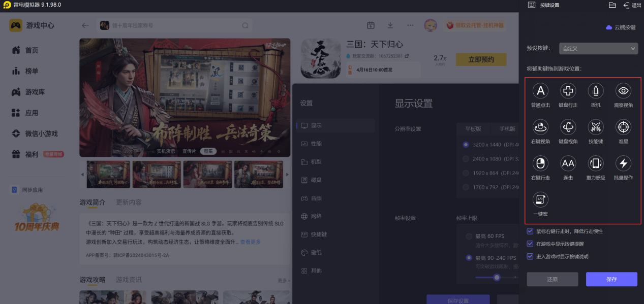Open 机型 tab in settings window

point(335,162)
